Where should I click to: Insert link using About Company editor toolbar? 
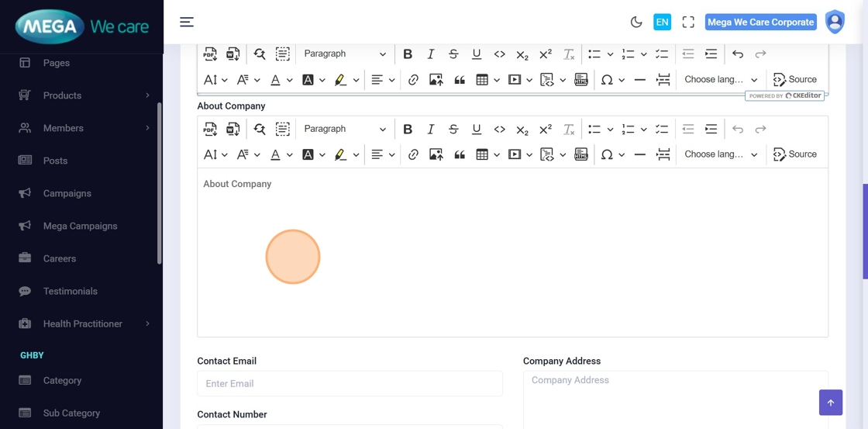[413, 154]
